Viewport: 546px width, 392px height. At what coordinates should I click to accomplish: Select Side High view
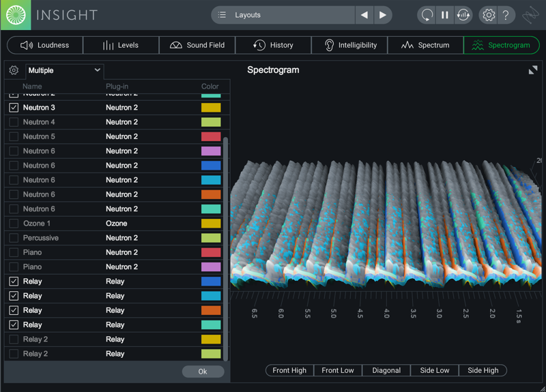click(x=483, y=370)
